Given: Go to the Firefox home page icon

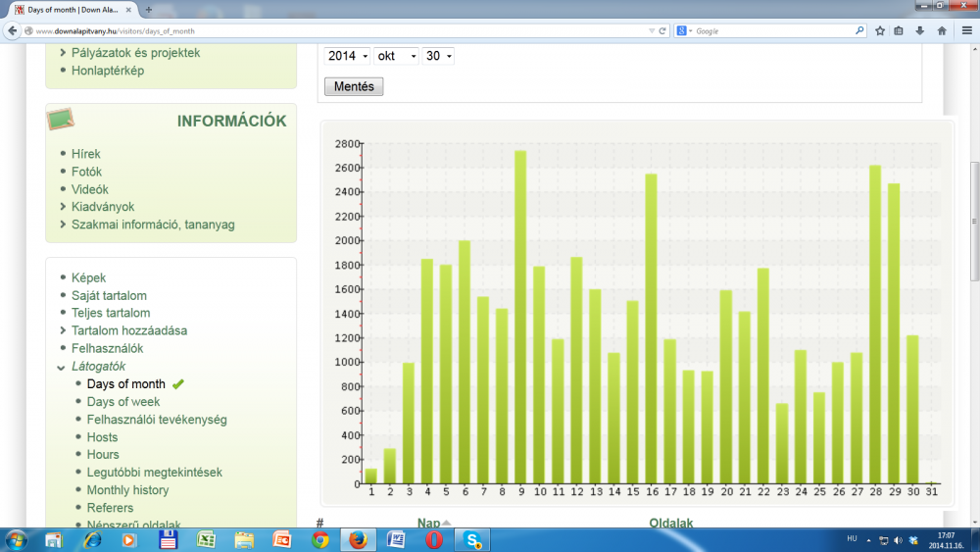Looking at the screenshot, I should (942, 30).
